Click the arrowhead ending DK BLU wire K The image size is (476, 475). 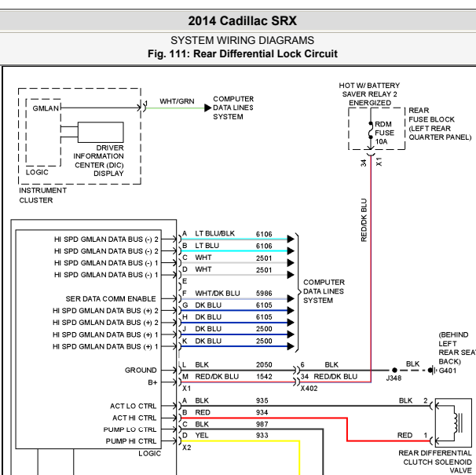[291, 346]
